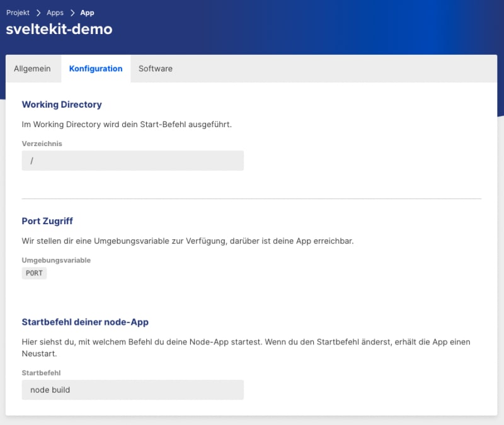
Task: Click the Port Zugriff heading
Action: [x=47, y=221]
